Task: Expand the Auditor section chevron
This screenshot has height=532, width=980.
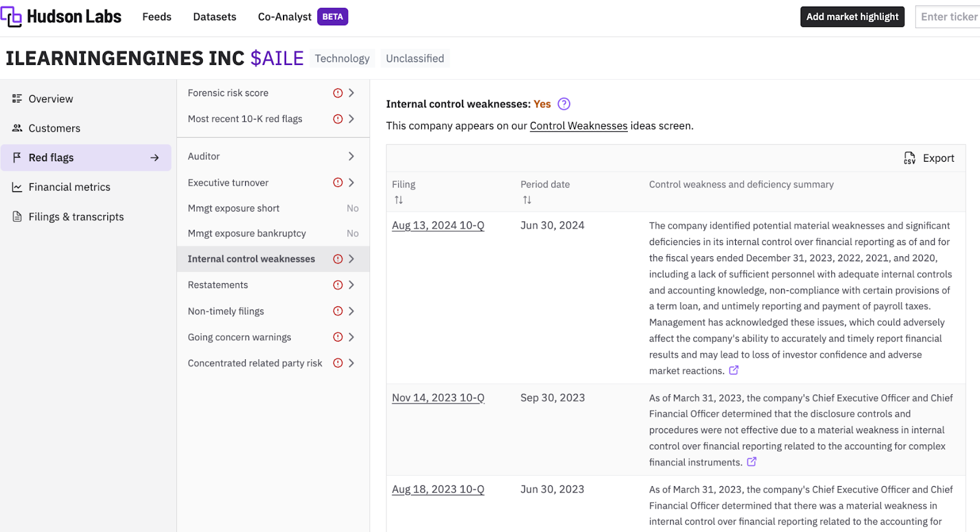Action: pos(351,156)
